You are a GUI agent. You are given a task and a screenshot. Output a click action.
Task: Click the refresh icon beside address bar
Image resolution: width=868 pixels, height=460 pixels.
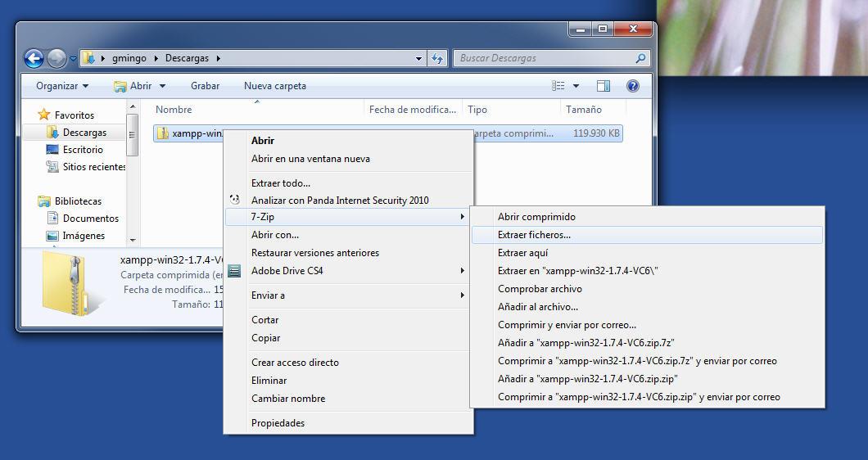[437, 58]
